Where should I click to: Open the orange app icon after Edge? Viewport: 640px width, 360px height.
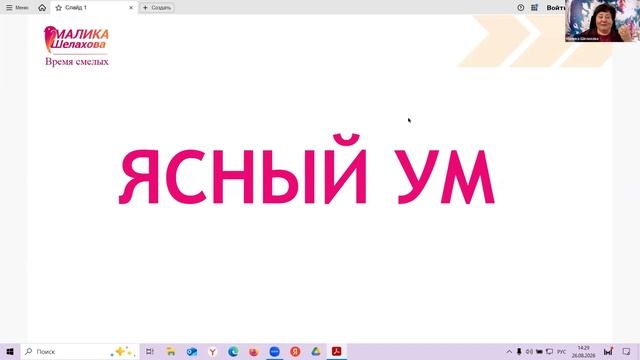coord(254,351)
